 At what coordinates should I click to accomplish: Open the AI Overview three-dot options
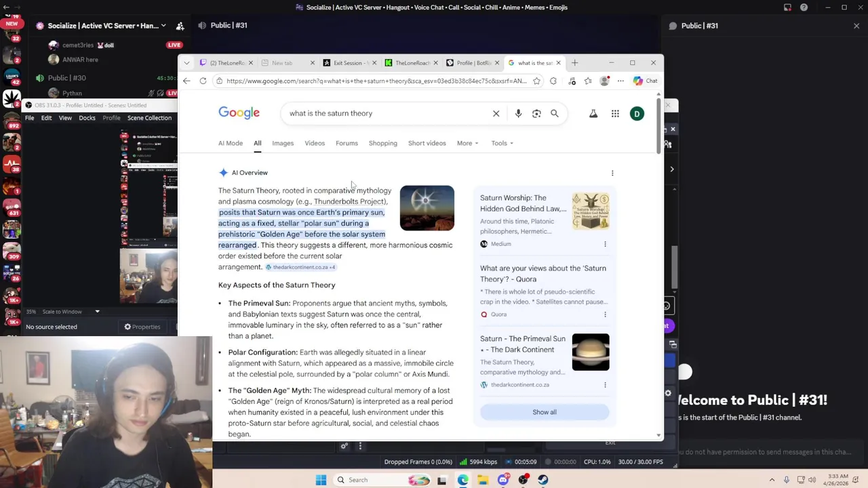(612, 173)
